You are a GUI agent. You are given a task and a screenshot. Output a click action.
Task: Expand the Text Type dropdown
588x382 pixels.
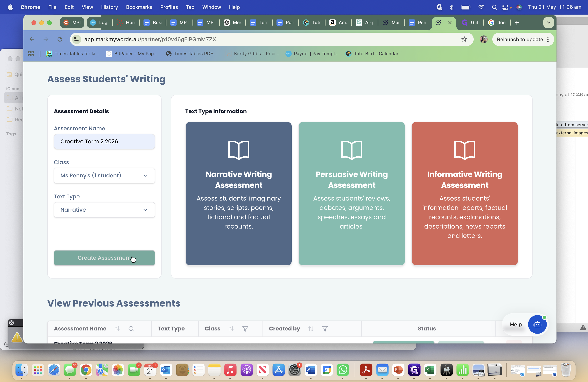pyautogui.click(x=104, y=210)
